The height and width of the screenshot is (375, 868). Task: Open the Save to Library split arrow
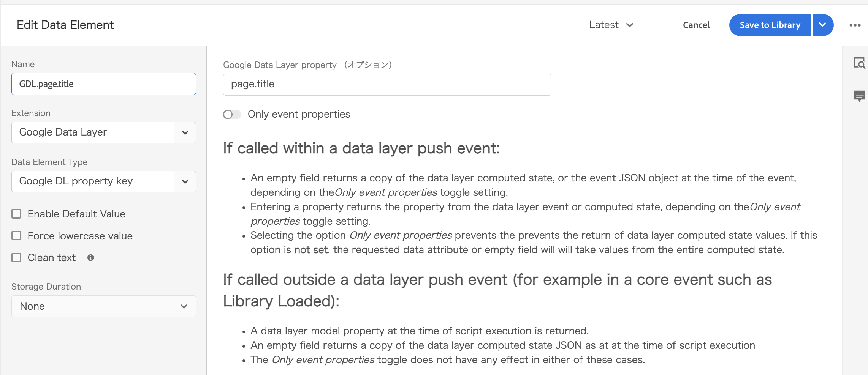pos(823,25)
